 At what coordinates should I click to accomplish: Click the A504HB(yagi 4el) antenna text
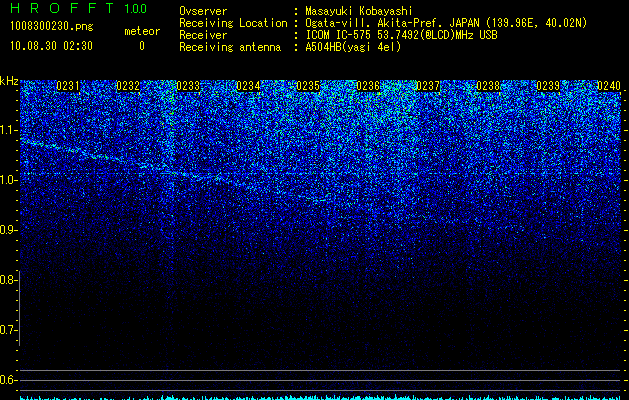353,47
